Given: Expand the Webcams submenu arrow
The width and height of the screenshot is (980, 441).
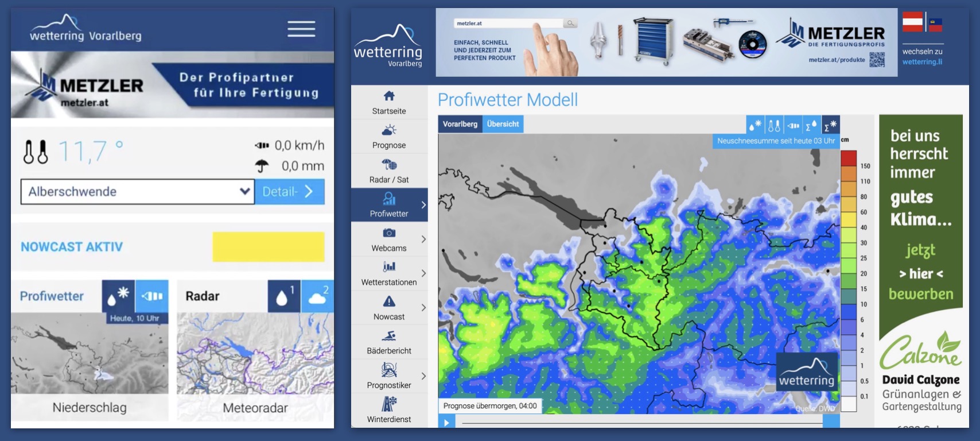Looking at the screenshot, I should (x=423, y=239).
